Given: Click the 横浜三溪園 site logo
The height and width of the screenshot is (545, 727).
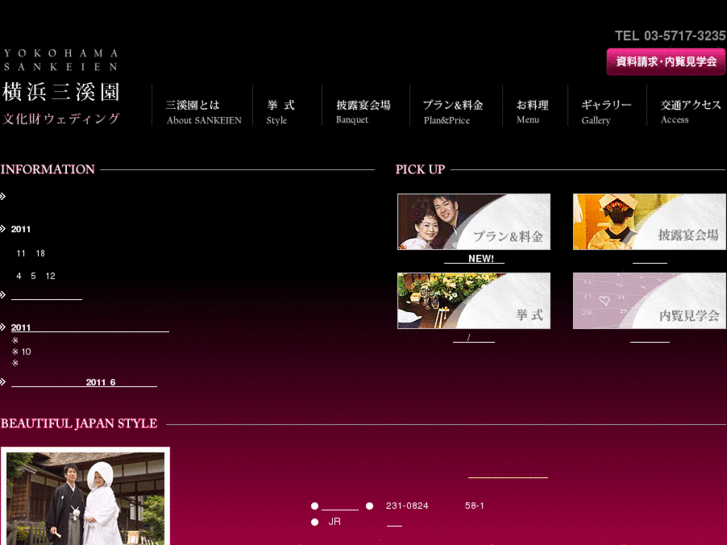Looking at the screenshot, I should click(x=61, y=92).
